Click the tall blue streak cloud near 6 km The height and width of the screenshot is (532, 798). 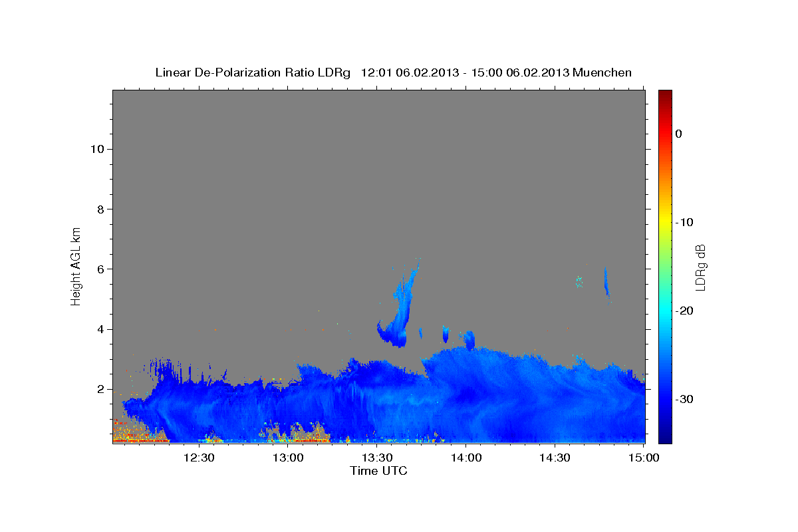[400, 303]
